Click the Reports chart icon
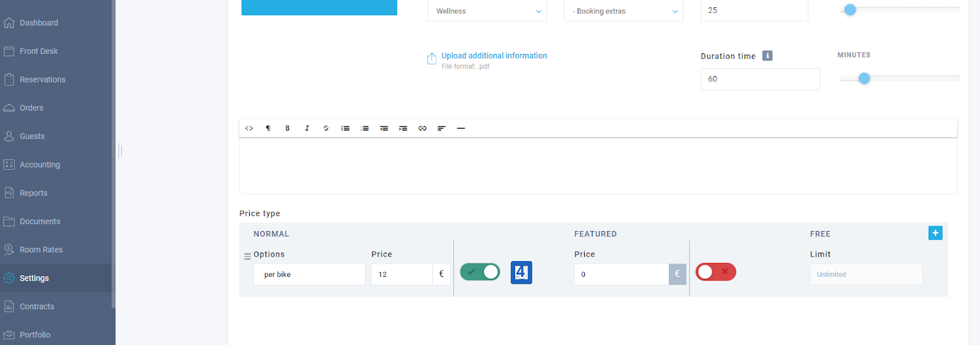Image resolution: width=980 pixels, height=345 pixels. pos(9,192)
